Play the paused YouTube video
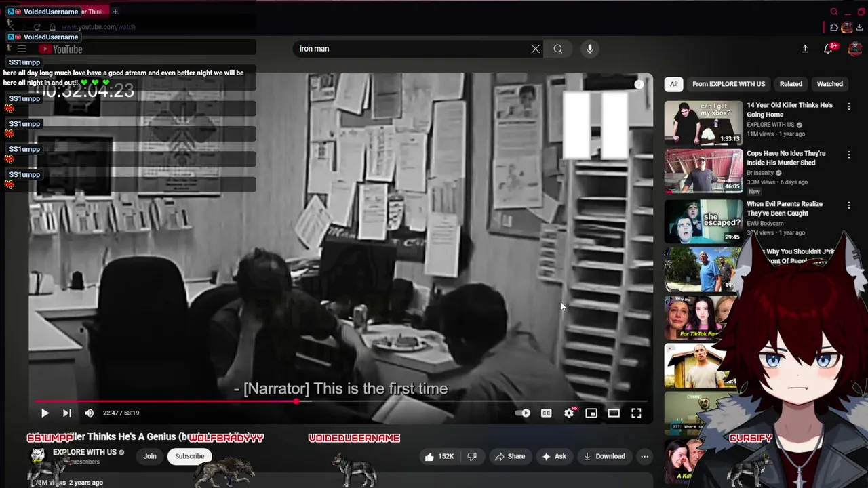The height and width of the screenshot is (488, 868). tap(45, 413)
